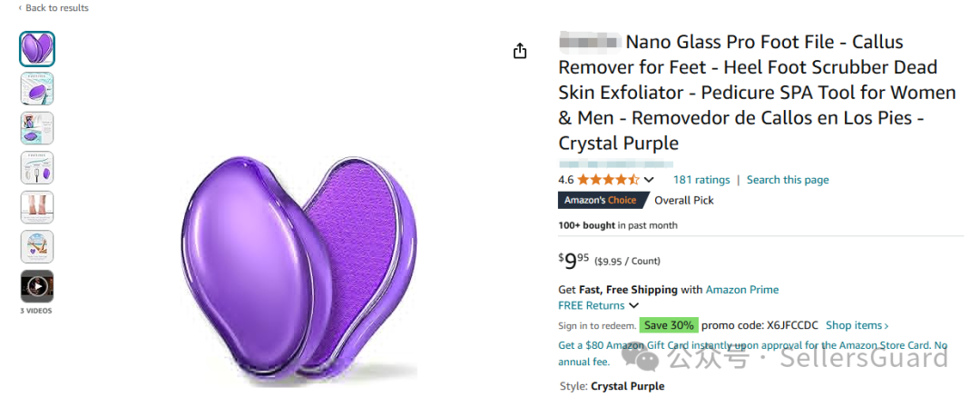Open the Shop items link
The height and width of the screenshot is (397, 980).
[x=857, y=325]
